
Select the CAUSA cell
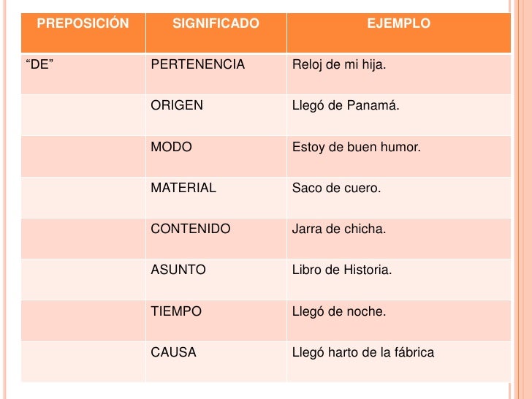pos(216,362)
